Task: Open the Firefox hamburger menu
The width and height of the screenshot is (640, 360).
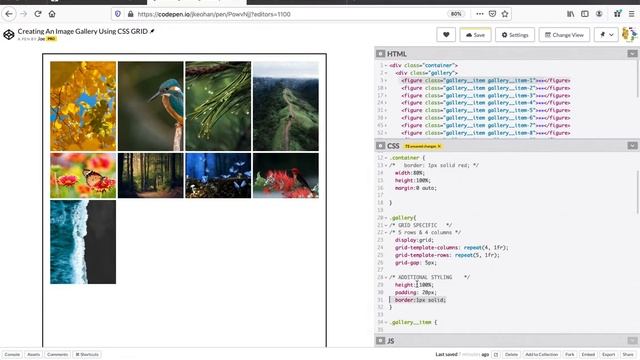Action: click(x=631, y=14)
